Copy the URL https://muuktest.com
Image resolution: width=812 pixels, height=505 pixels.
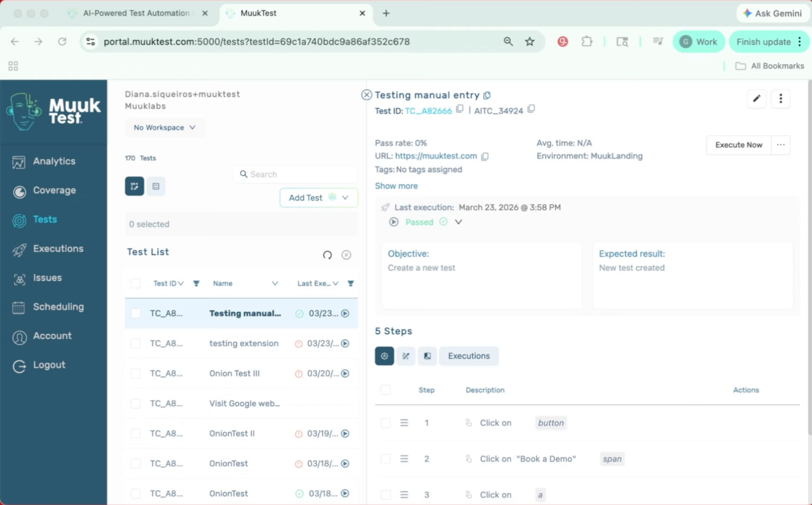[x=485, y=156]
